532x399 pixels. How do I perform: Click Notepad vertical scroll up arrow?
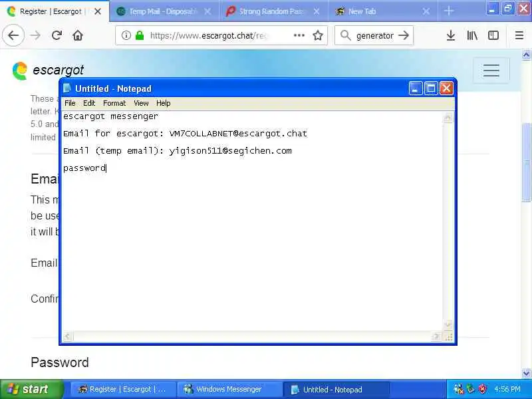[x=448, y=118]
